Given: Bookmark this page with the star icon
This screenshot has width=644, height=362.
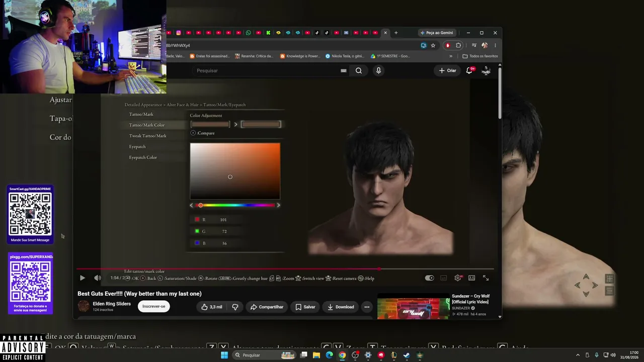Looking at the screenshot, I should (433, 45).
